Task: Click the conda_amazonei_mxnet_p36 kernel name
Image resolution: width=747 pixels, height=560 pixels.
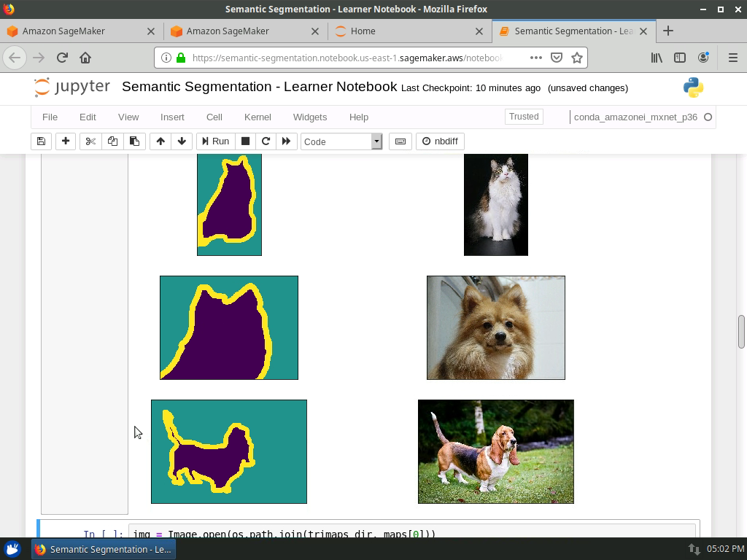Action: pyautogui.click(x=635, y=117)
